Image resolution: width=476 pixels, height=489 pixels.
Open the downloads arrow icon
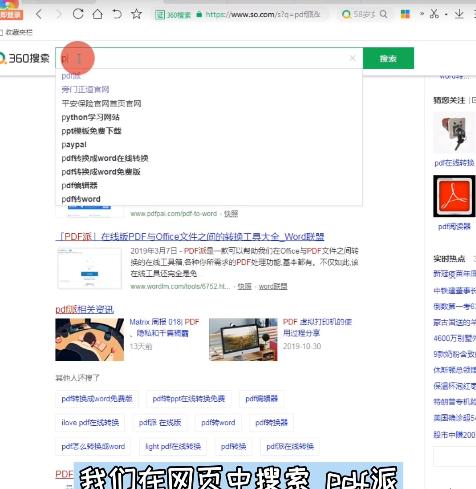[x=459, y=14]
